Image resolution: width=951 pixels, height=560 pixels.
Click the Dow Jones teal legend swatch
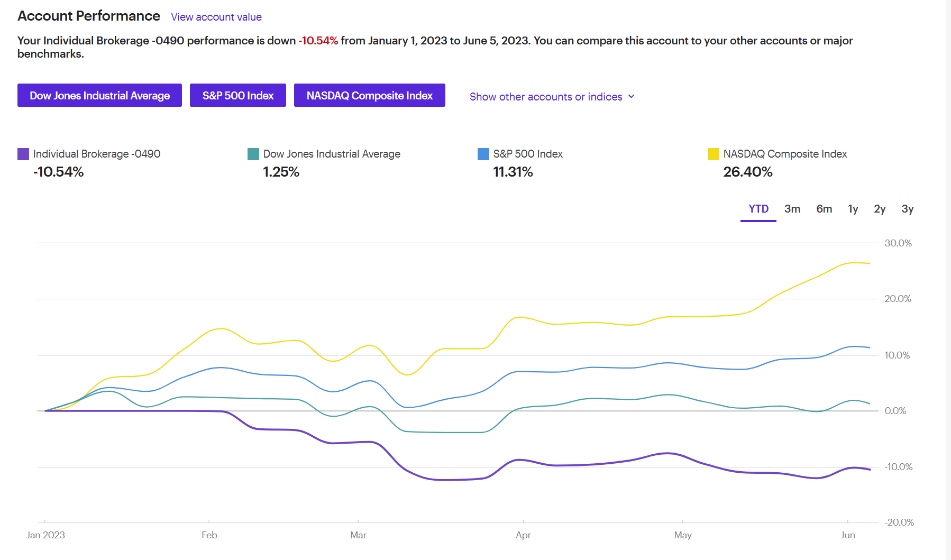[253, 154]
